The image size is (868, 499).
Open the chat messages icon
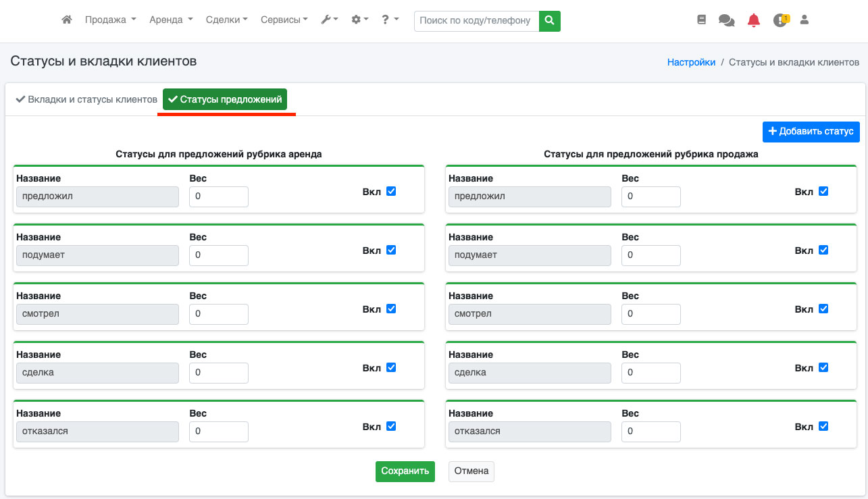tap(726, 20)
